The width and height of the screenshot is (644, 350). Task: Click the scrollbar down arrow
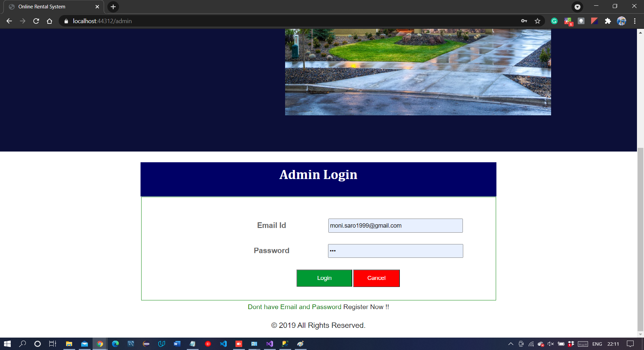(x=640, y=334)
